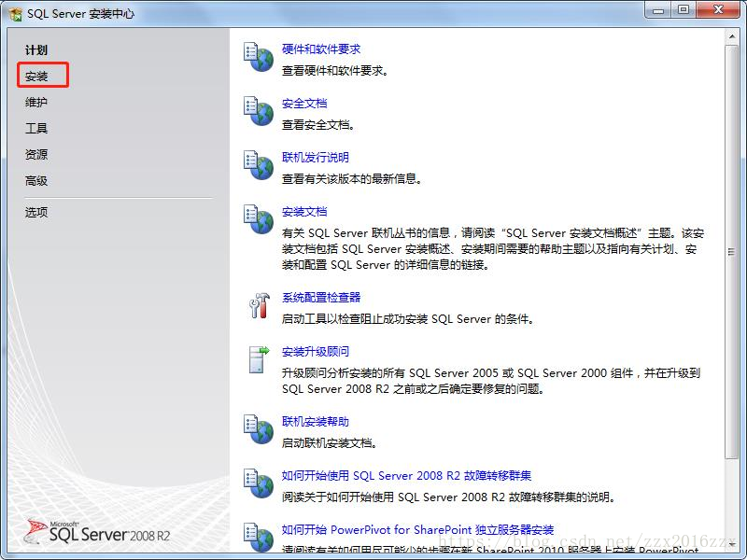
Task: Select 工具 in the left navigation
Action: (x=36, y=128)
